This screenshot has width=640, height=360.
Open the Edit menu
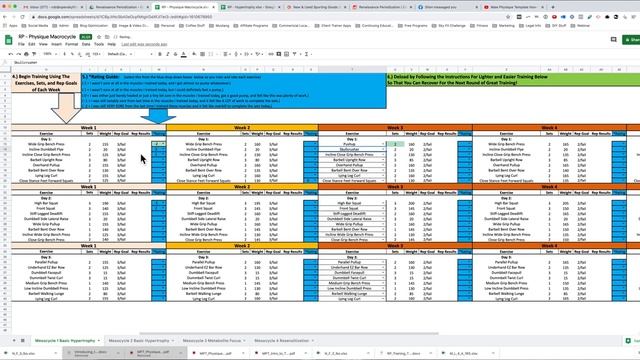pyautogui.click(x=31, y=44)
